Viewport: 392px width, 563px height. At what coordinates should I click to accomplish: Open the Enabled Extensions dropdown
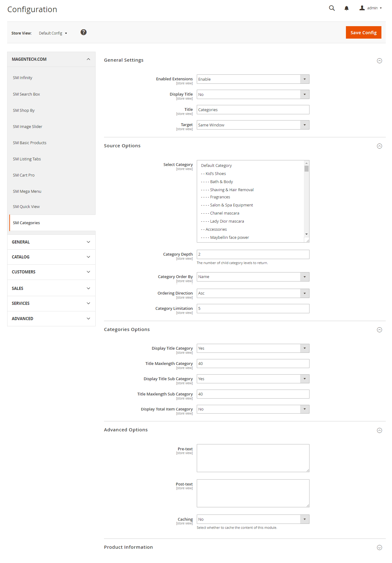253,79
